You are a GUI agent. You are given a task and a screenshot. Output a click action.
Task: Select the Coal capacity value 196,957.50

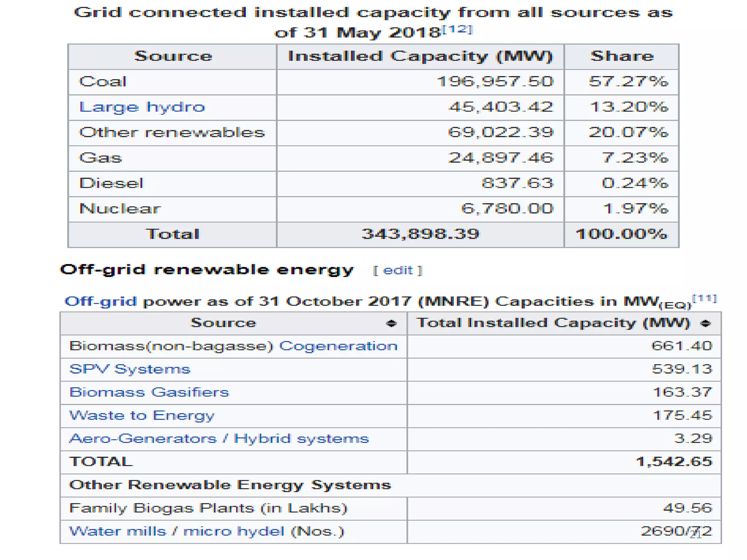[x=495, y=82]
